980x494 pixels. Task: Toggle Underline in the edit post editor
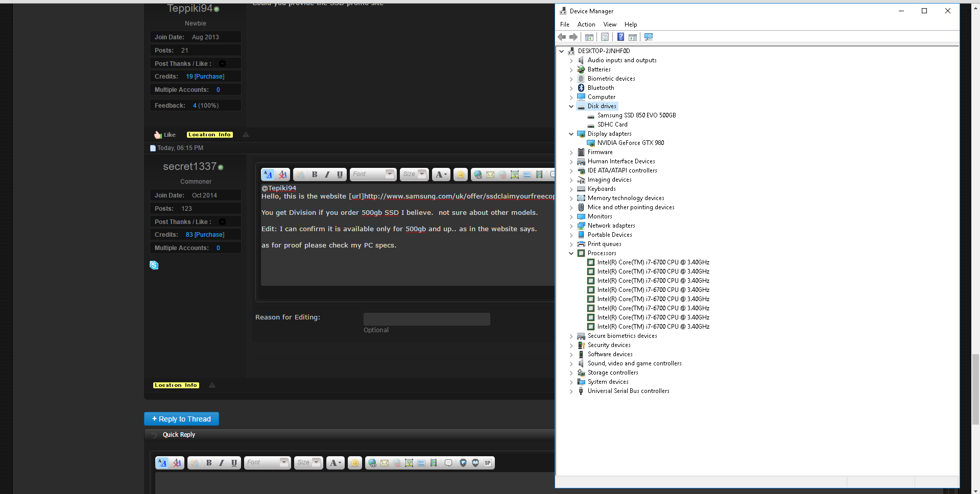pyautogui.click(x=340, y=175)
